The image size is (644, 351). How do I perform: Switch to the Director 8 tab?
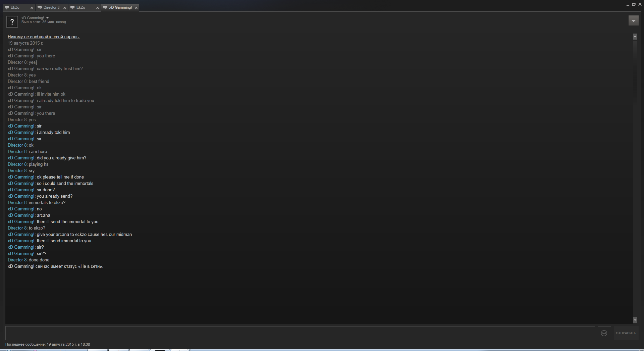click(51, 7)
